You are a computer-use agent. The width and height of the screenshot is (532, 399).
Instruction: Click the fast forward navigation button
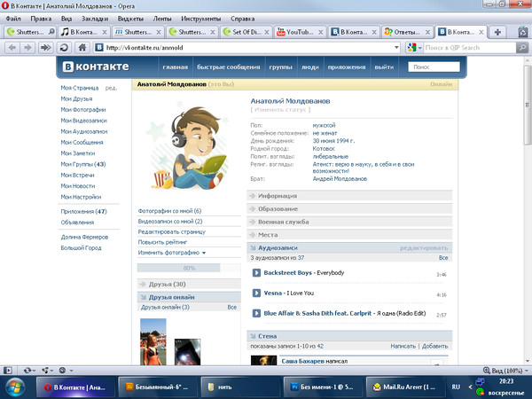46,48
